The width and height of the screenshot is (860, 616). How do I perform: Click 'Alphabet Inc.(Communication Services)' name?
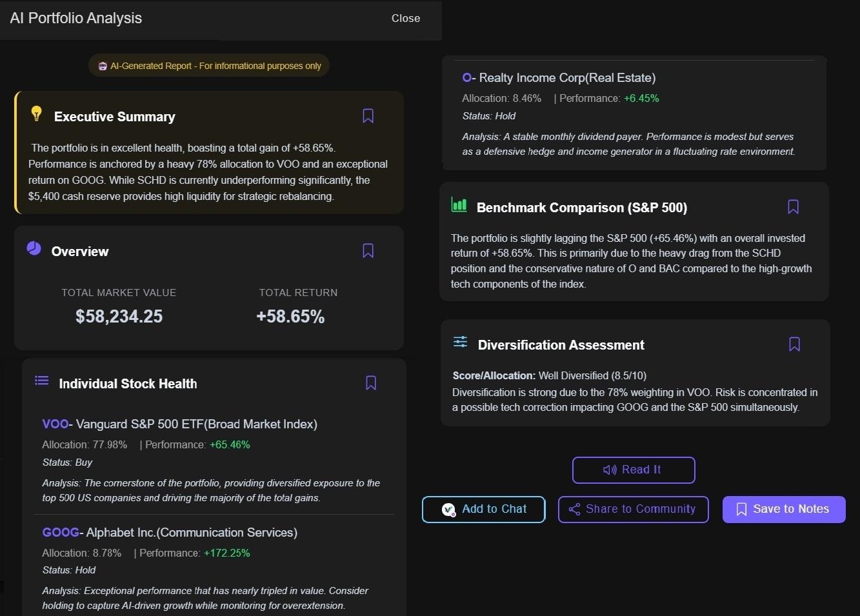click(192, 533)
